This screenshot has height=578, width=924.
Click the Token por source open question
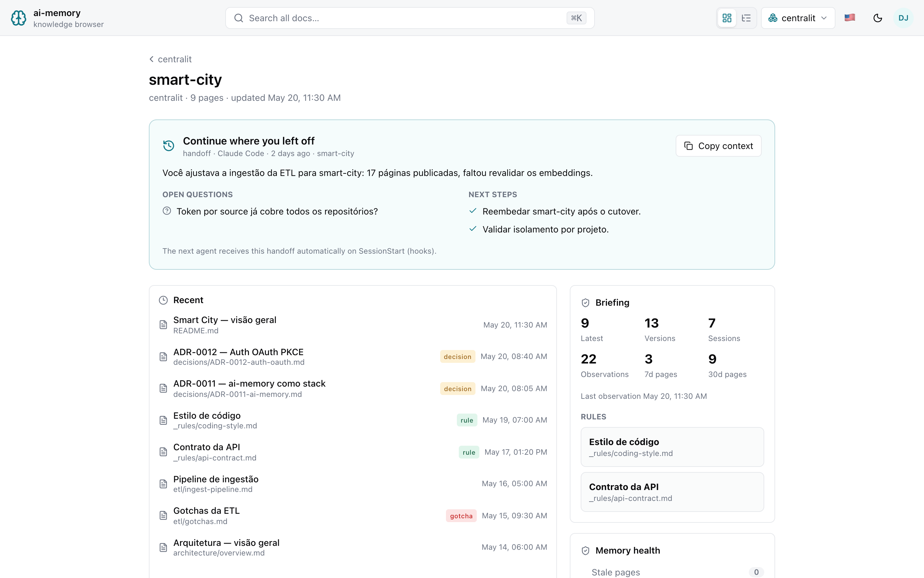(x=277, y=211)
